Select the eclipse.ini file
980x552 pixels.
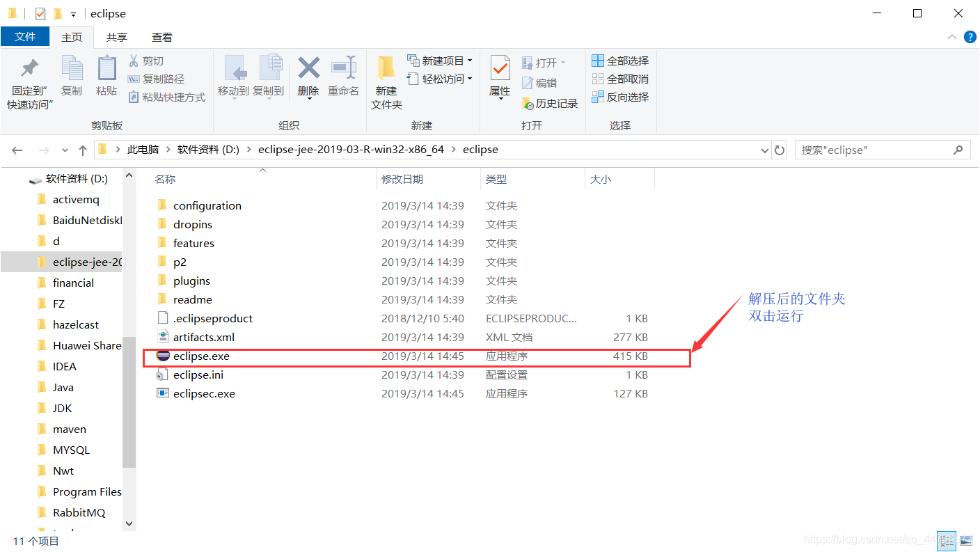198,374
